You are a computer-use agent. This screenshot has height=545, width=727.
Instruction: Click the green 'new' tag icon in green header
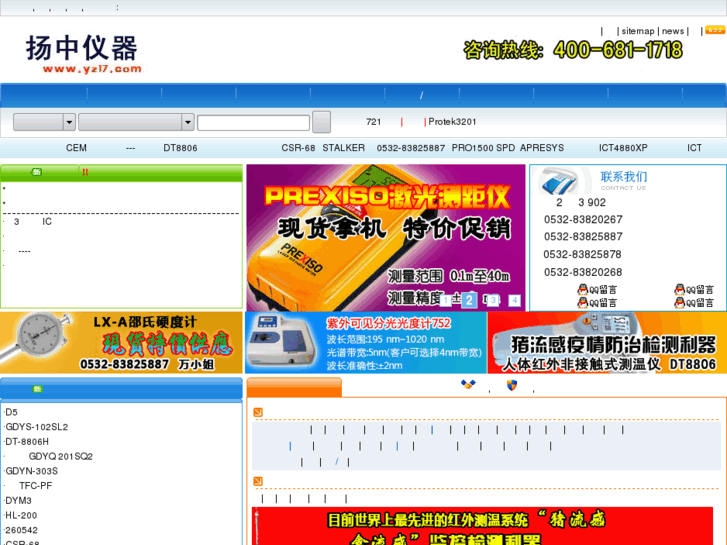(36, 172)
